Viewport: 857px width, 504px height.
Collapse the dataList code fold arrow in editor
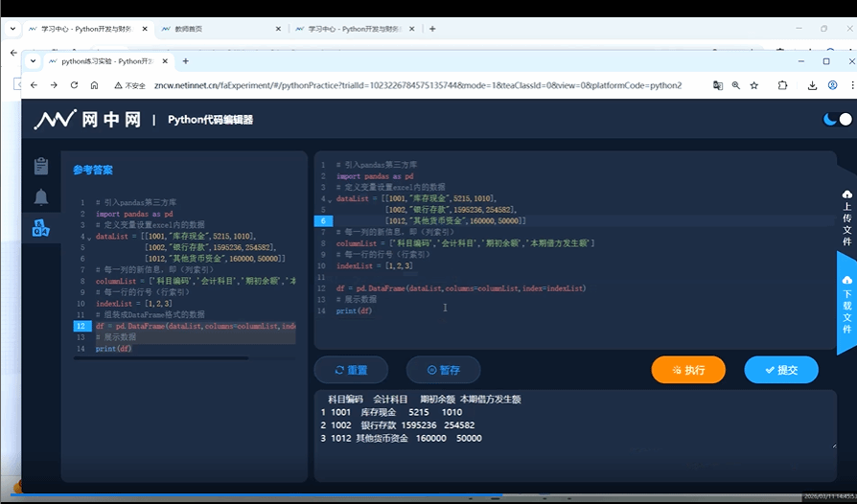[329, 199]
